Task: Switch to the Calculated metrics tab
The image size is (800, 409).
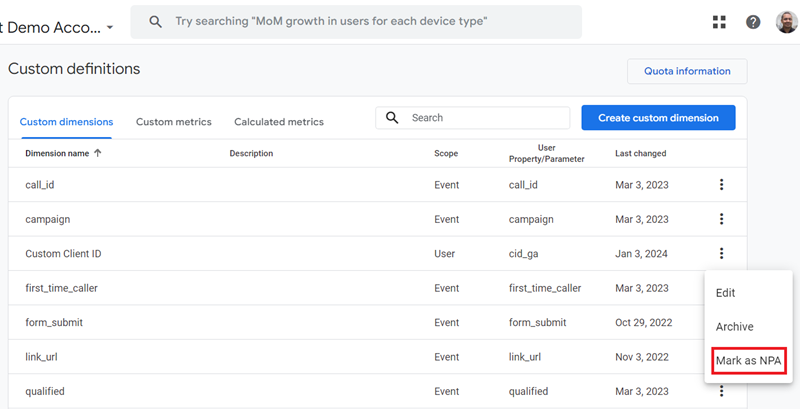Action: click(x=279, y=122)
